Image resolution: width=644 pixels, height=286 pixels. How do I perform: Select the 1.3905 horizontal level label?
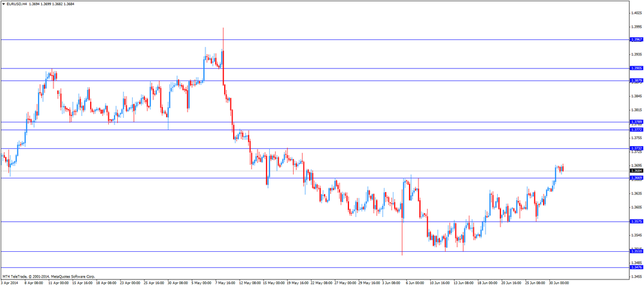636,68
